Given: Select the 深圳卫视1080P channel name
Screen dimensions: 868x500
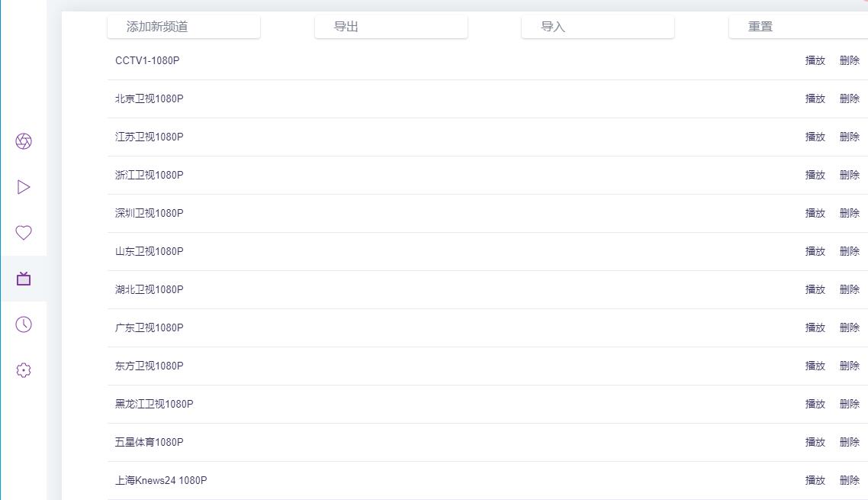Looking at the screenshot, I should tap(149, 214).
